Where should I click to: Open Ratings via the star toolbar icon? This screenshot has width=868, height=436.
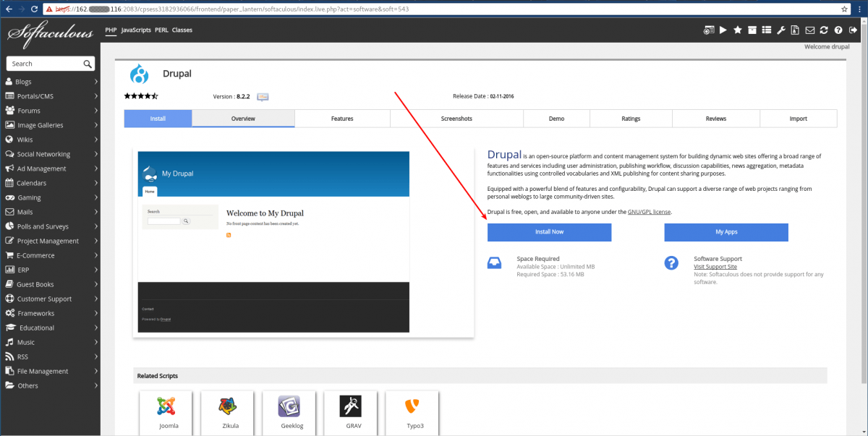point(737,30)
